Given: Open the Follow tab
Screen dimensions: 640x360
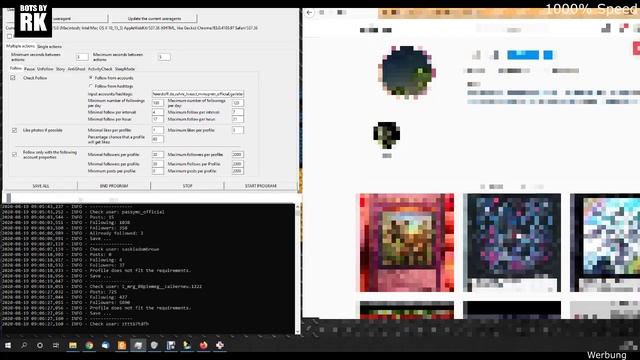Looking at the screenshot, I should (16, 69).
